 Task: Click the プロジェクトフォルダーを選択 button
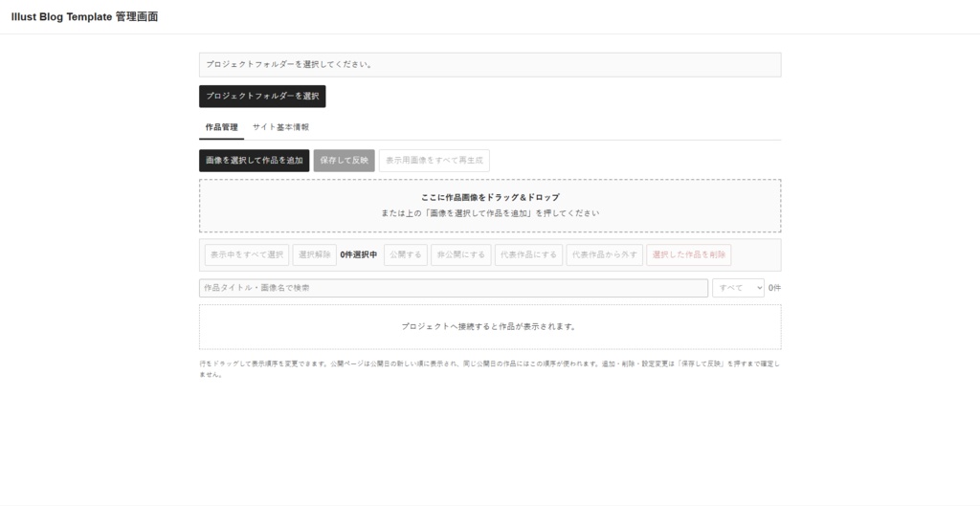(x=262, y=97)
